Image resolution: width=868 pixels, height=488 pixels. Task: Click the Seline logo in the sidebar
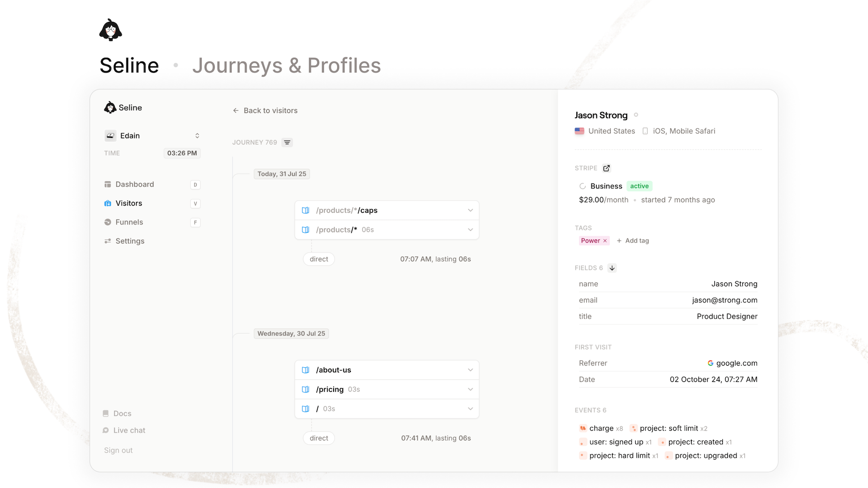(123, 108)
